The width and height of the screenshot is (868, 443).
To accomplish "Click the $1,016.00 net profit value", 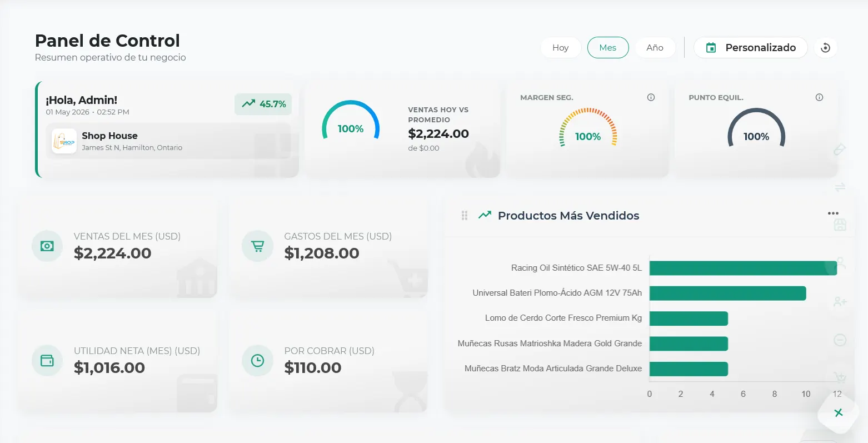I will [109, 368].
